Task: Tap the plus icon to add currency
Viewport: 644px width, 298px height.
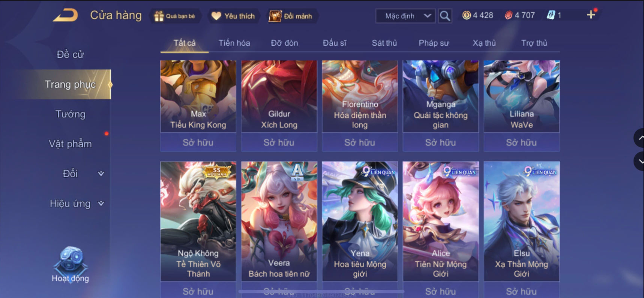Action: coord(591,15)
